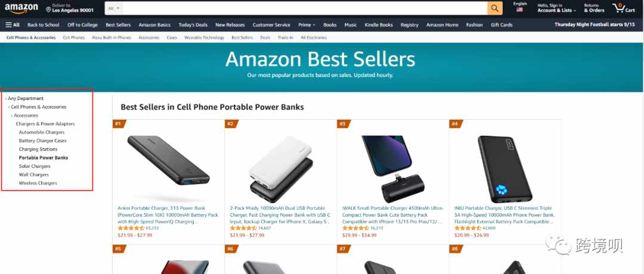Image resolution: width=644 pixels, height=274 pixels.
Task: Expand the Prime menu dropdown
Action: [307, 24]
